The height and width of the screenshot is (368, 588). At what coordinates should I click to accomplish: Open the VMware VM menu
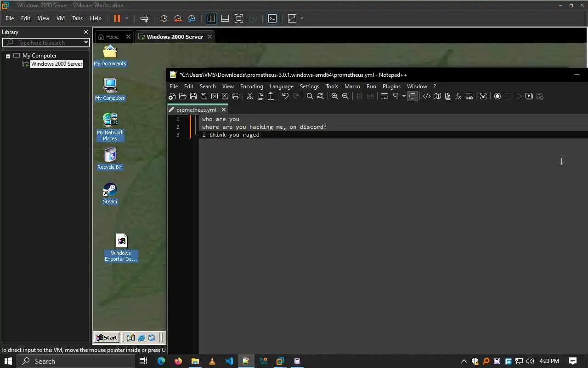(x=60, y=18)
